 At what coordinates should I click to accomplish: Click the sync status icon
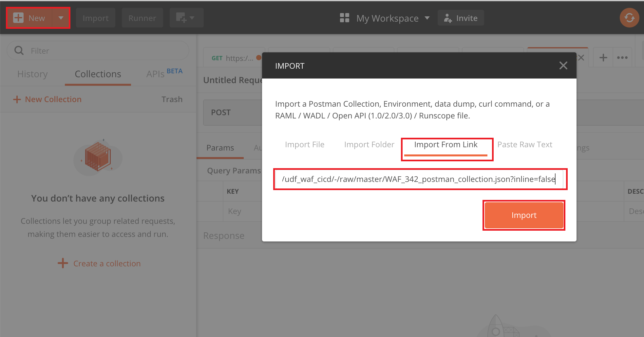click(629, 18)
